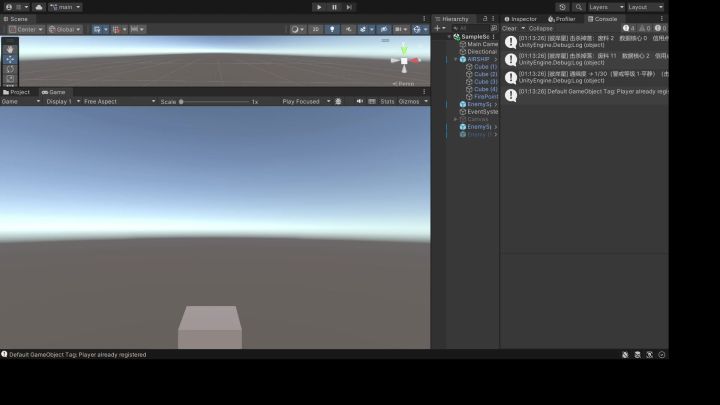Click the frame debugger bug icon
This screenshot has height=405, width=720.
tap(338, 101)
